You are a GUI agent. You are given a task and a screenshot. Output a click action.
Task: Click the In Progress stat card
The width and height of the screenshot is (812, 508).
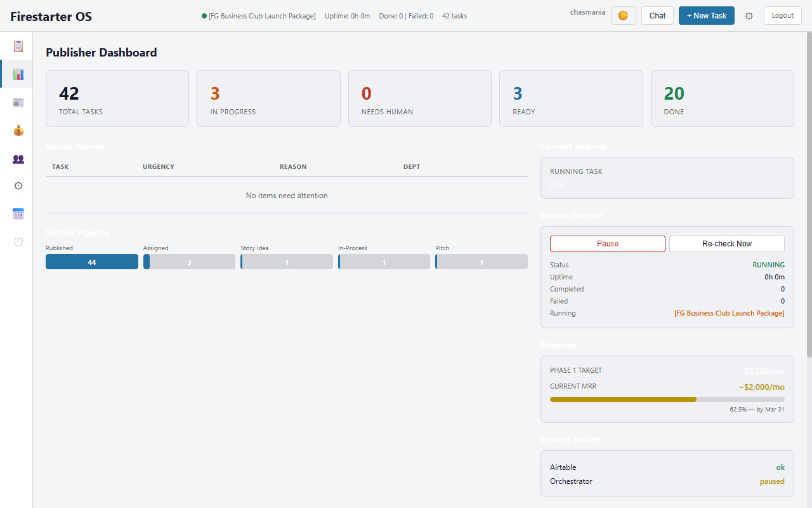[x=268, y=98]
